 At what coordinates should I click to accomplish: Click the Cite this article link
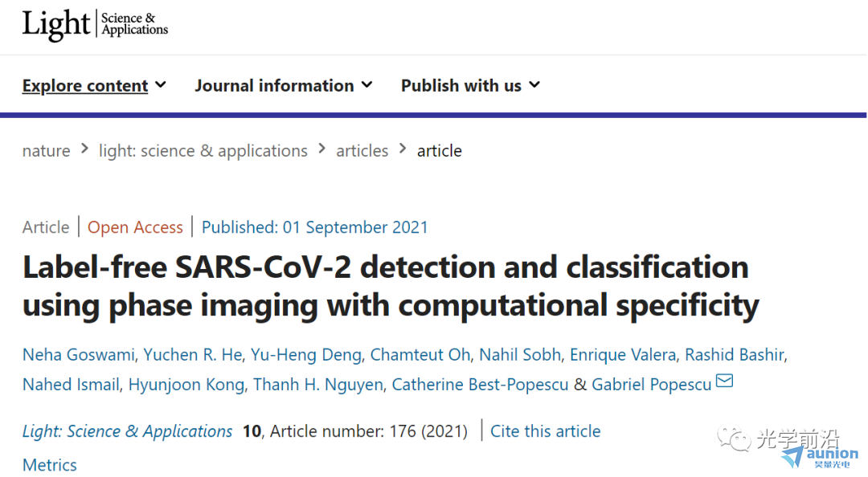pos(545,431)
